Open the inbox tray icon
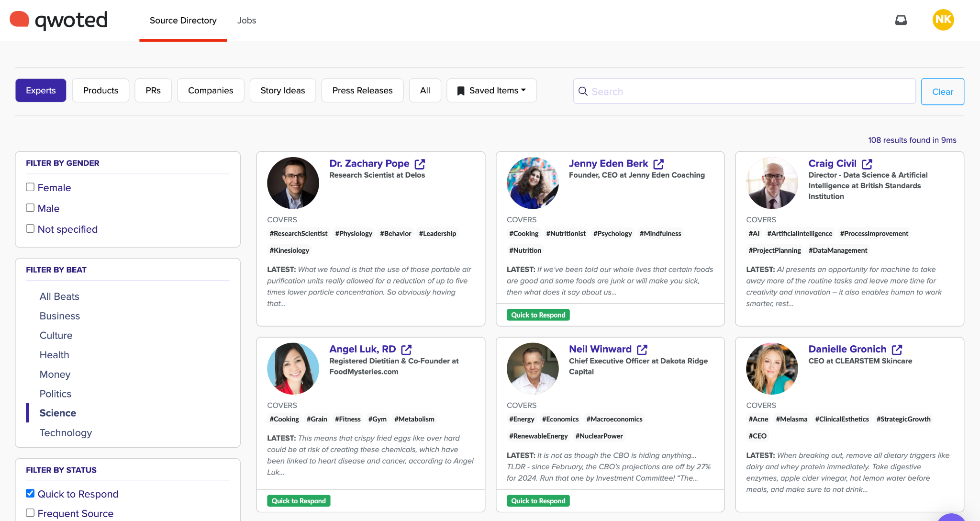 click(x=901, y=20)
